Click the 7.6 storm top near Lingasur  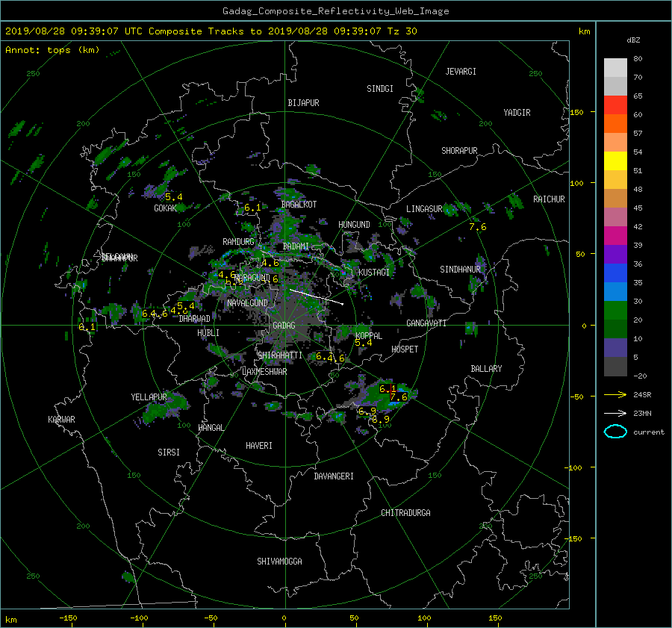[x=477, y=227]
